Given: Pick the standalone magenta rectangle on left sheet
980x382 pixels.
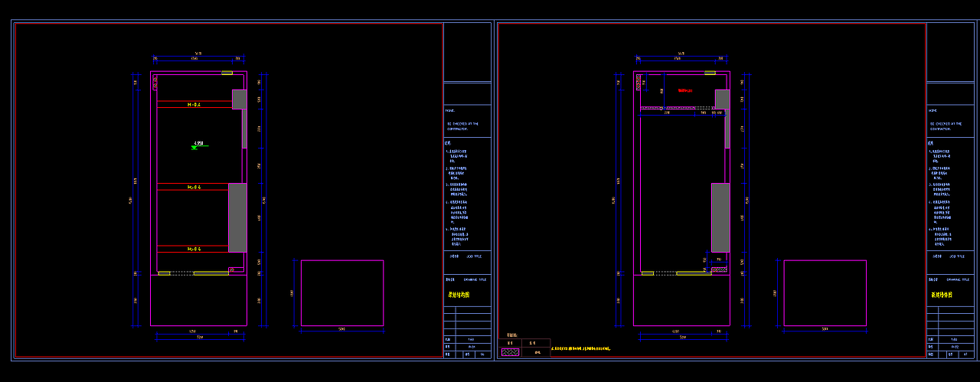Looking at the screenshot, I should [x=342, y=292].
